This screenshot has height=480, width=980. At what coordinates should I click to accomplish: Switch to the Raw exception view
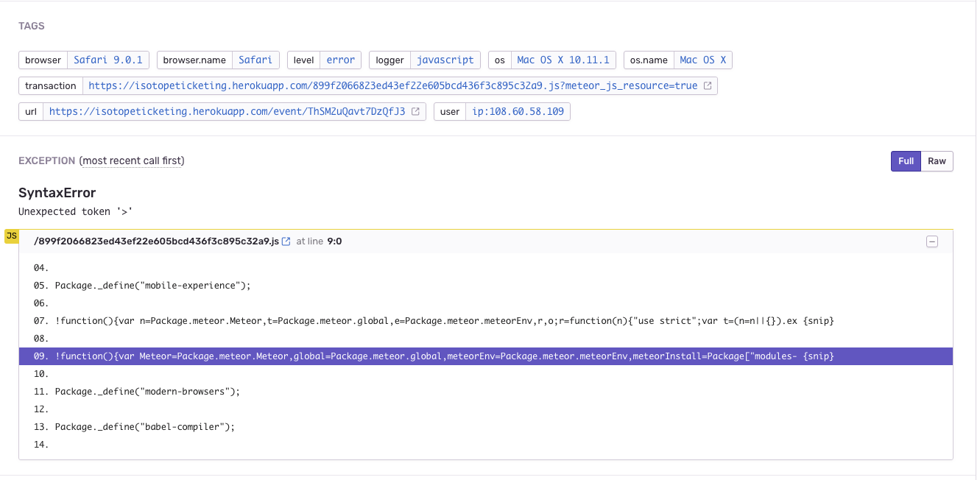point(936,160)
